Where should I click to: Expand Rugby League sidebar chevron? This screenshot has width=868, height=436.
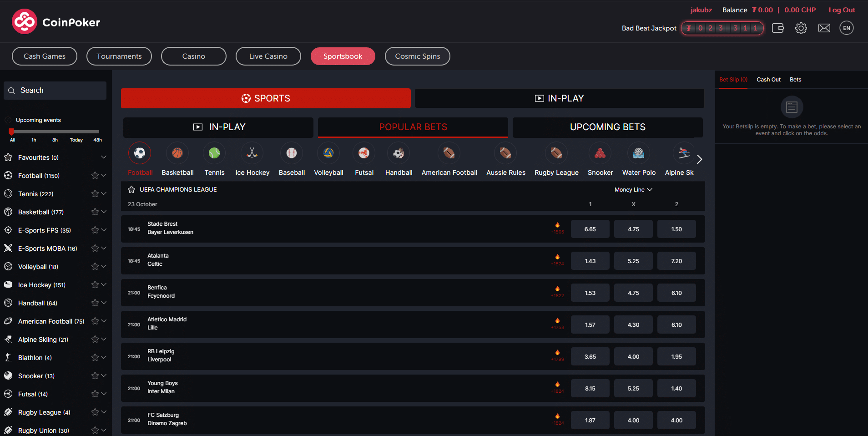point(104,412)
